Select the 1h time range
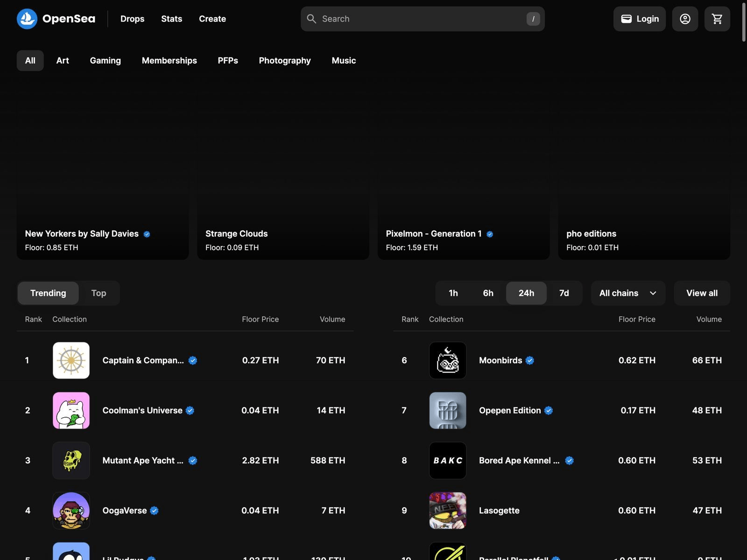 [x=453, y=293]
